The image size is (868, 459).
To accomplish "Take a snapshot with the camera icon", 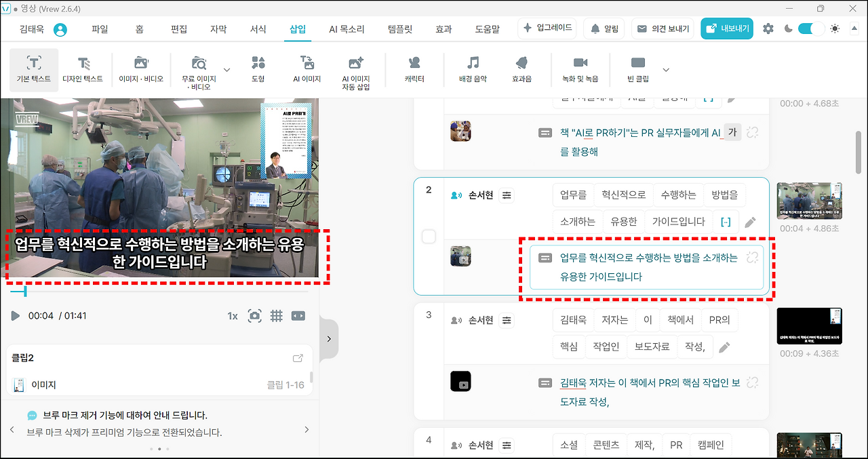I will click(254, 316).
